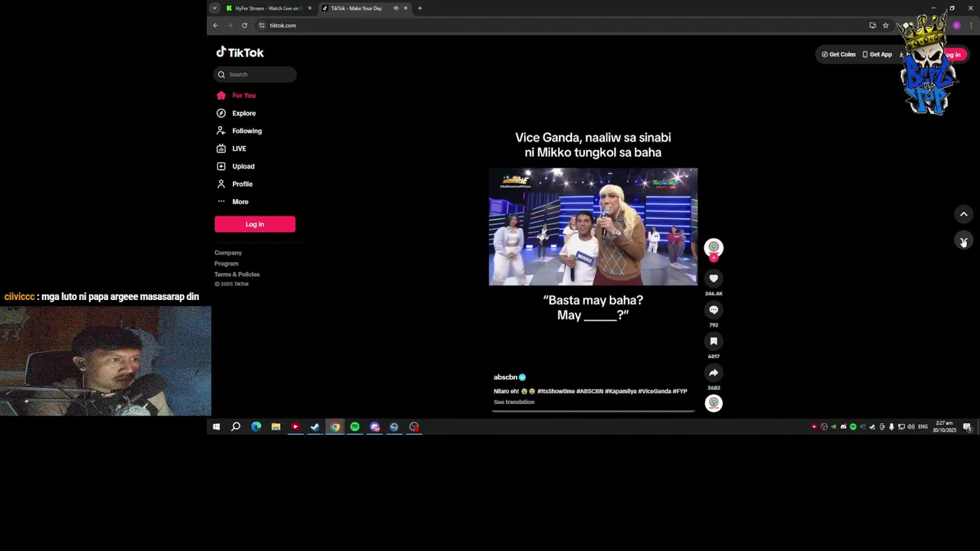Viewport: 980px width, 551px height.
Task: Open Spotify from the taskbar
Action: coord(354,427)
